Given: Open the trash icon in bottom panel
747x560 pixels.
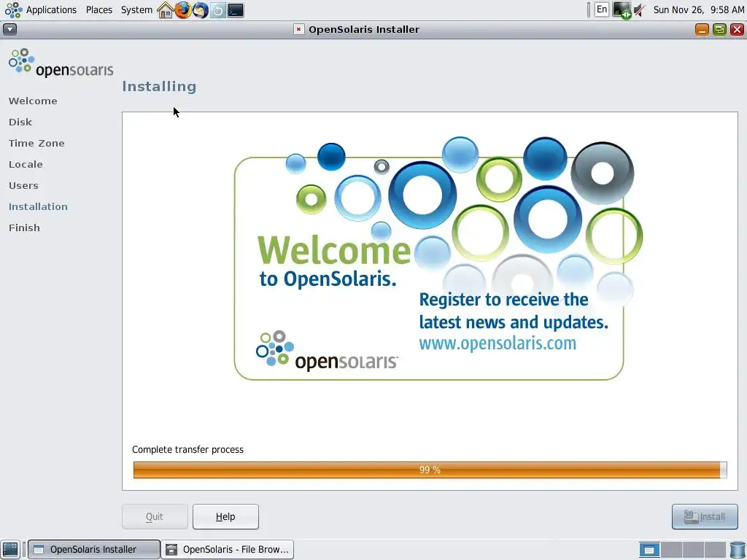Looking at the screenshot, I should [738, 550].
